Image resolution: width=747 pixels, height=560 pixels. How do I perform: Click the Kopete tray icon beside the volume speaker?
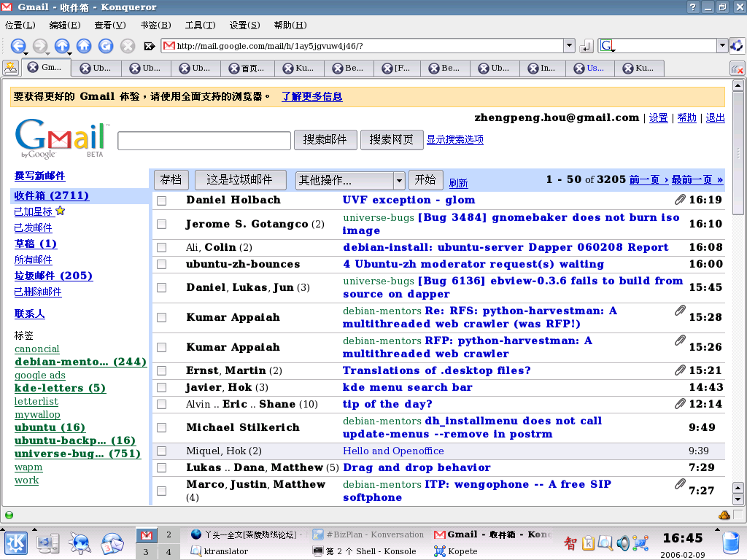(640, 542)
